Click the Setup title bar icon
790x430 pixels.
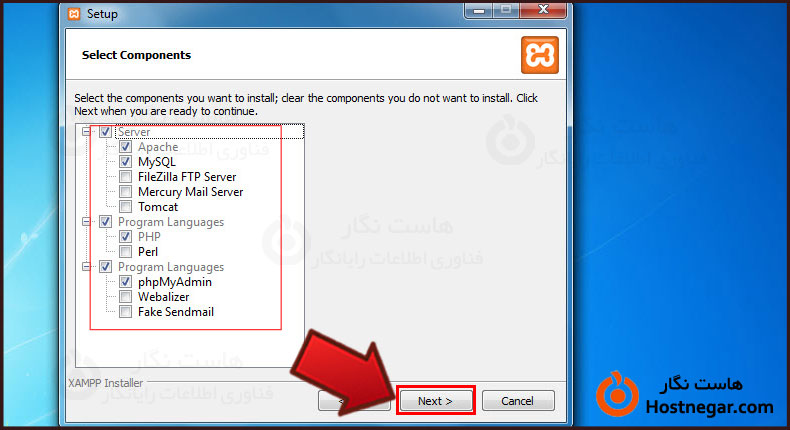click(x=74, y=14)
